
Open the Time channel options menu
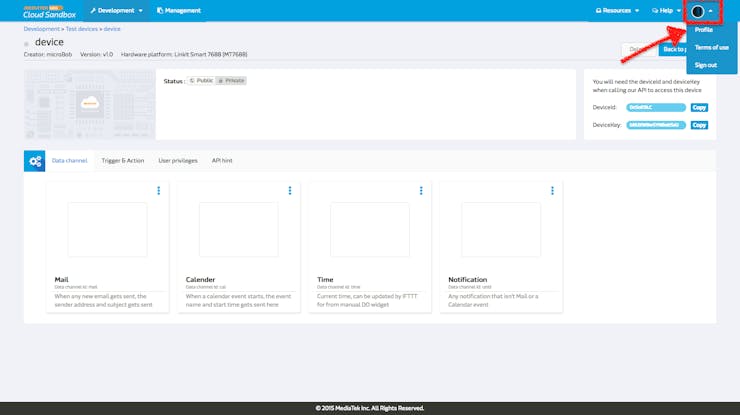[x=421, y=190]
